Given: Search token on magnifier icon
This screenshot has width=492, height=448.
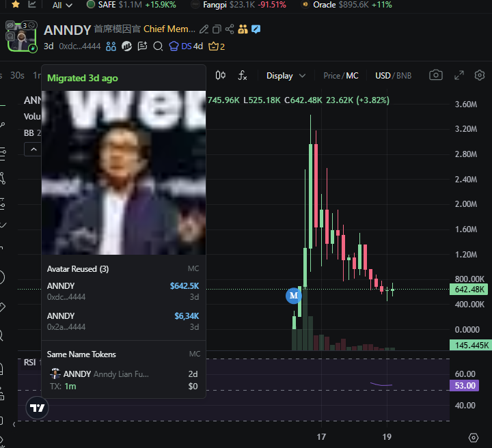Looking at the screenshot, I should click(158, 46).
